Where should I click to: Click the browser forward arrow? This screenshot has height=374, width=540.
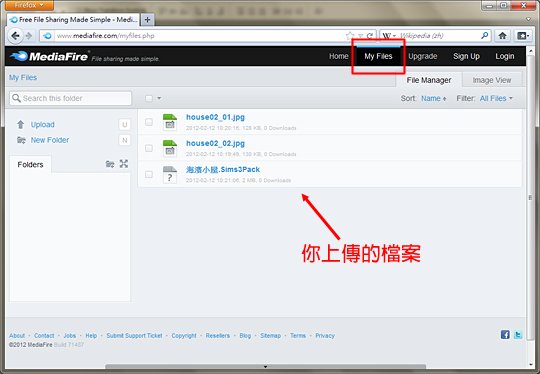click(29, 36)
